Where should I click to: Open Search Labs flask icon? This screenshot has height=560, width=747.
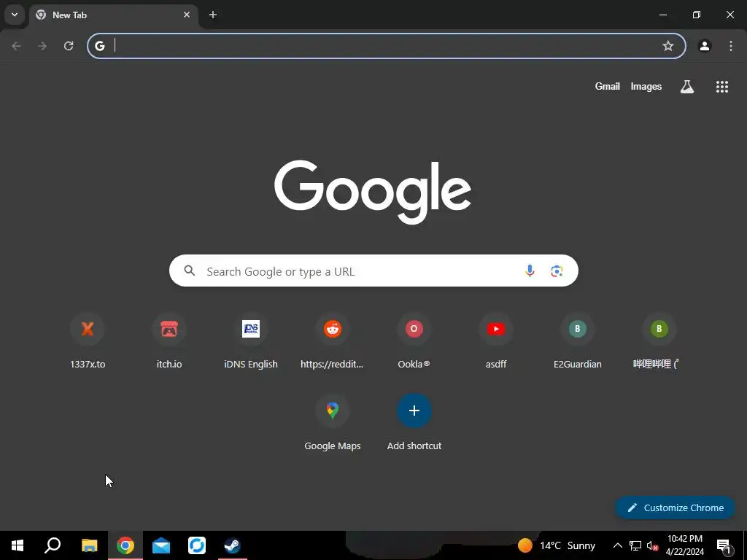pyautogui.click(x=687, y=86)
